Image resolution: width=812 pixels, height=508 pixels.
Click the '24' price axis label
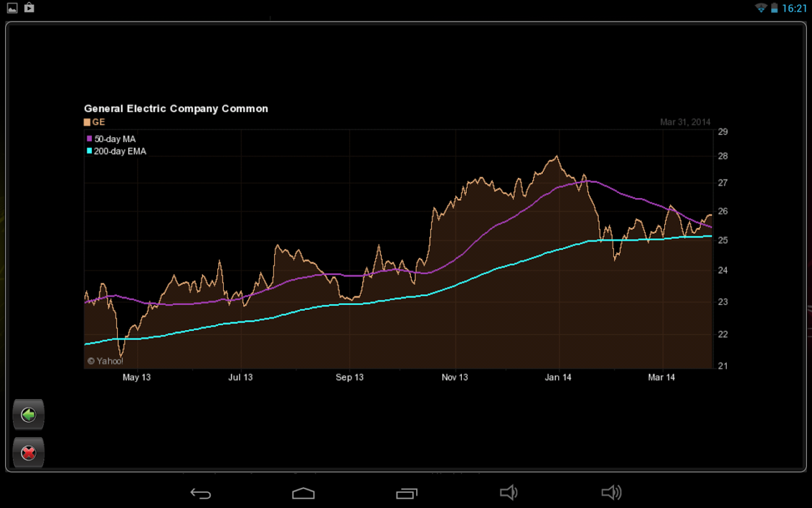[x=723, y=270]
